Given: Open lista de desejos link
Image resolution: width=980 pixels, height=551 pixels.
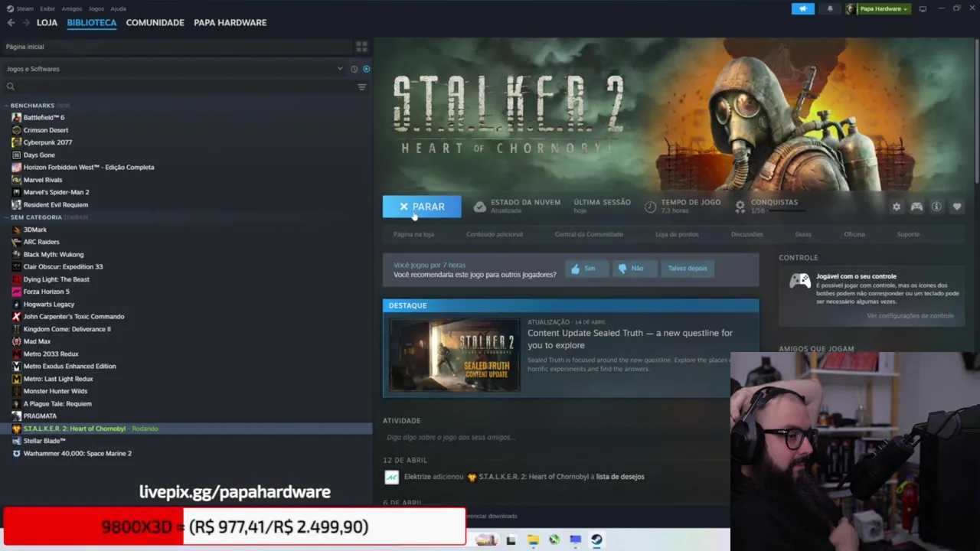Looking at the screenshot, I should click(x=620, y=477).
